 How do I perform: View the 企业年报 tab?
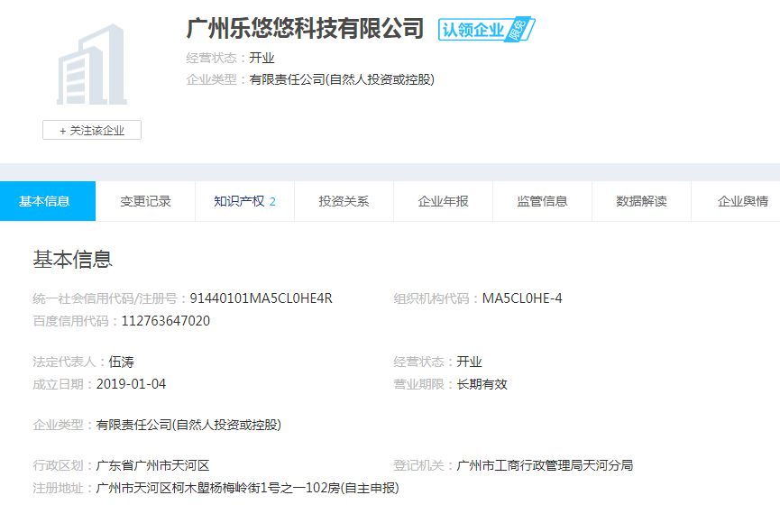click(x=443, y=201)
